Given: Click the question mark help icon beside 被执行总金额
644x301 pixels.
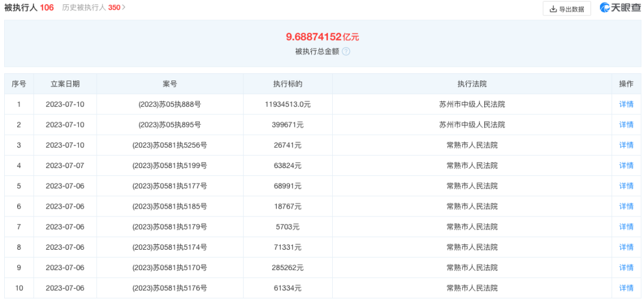Looking at the screenshot, I should coord(346,51).
